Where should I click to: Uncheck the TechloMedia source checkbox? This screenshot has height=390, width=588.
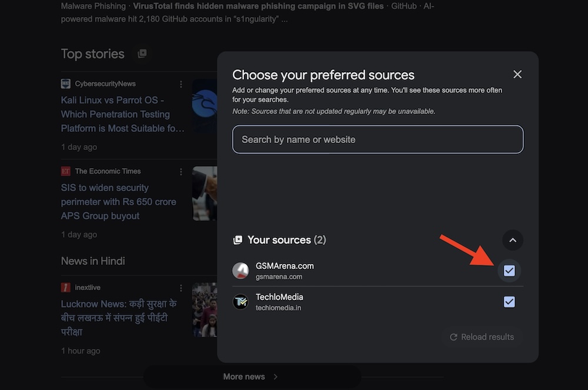(x=509, y=302)
